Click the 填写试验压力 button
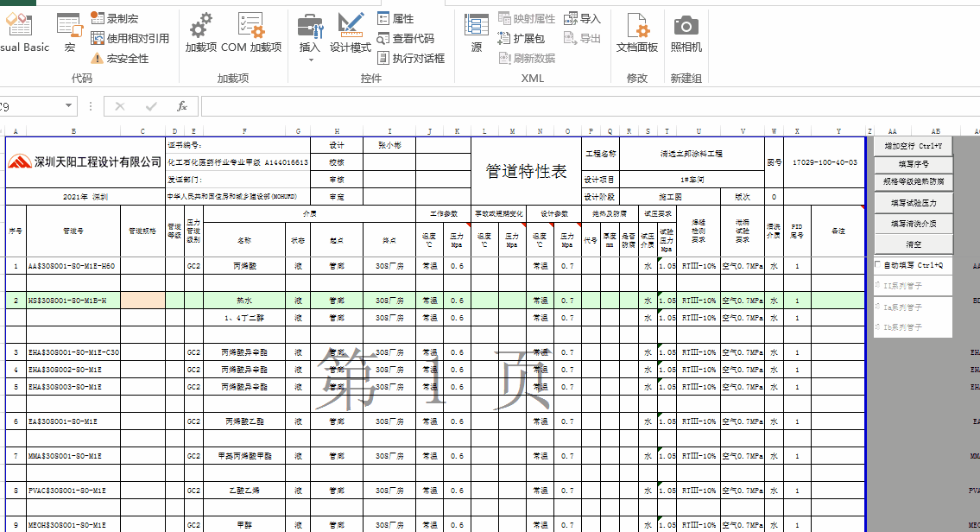 point(913,203)
